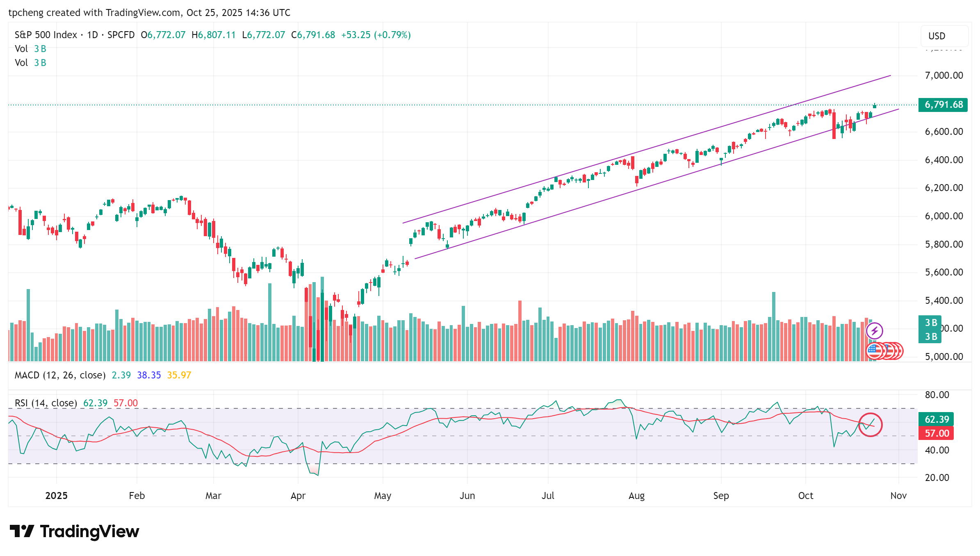
Task: Click the green 3B volume axis label
Action: tap(930, 323)
